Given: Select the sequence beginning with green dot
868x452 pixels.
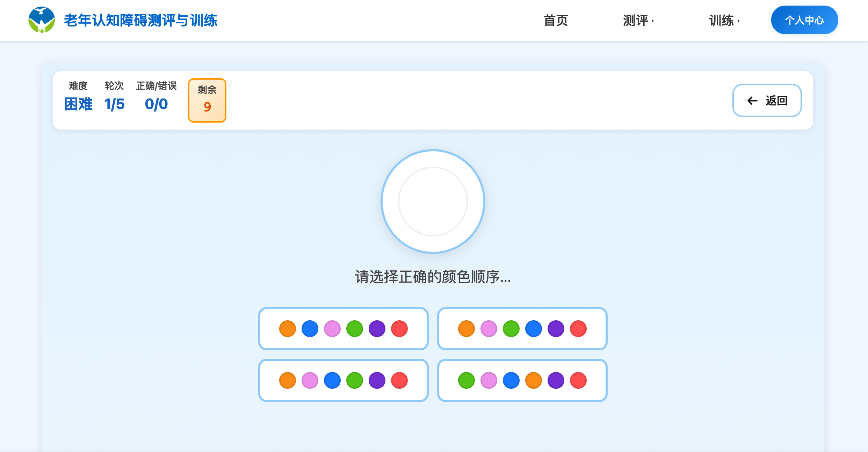Looking at the screenshot, I should tap(522, 380).
